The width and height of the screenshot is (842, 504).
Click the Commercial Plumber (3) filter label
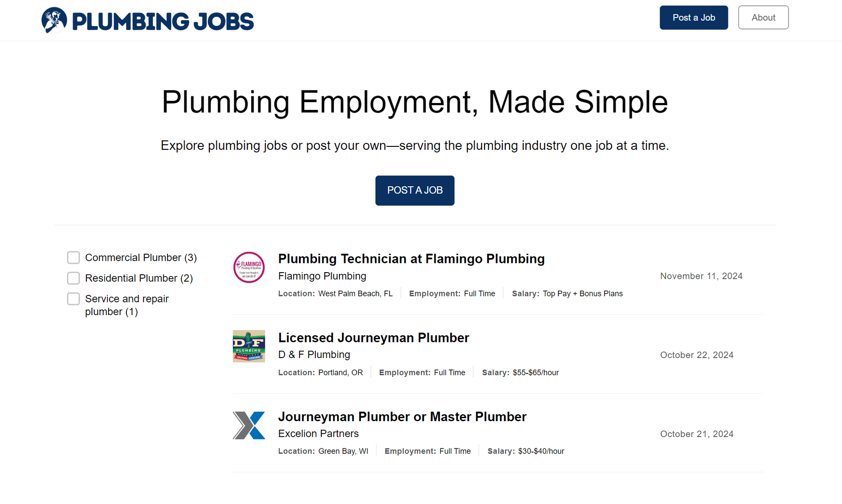141,258
